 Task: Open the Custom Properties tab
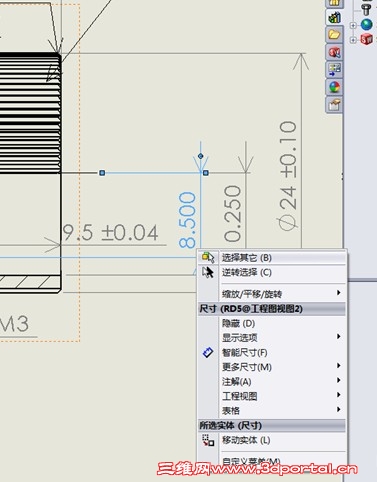coord(334,105)
